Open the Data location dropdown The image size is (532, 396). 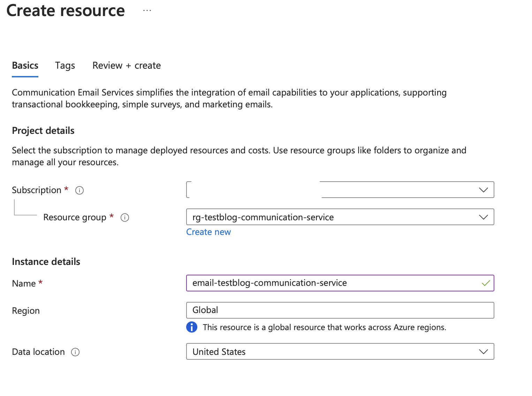pos(483,351)
